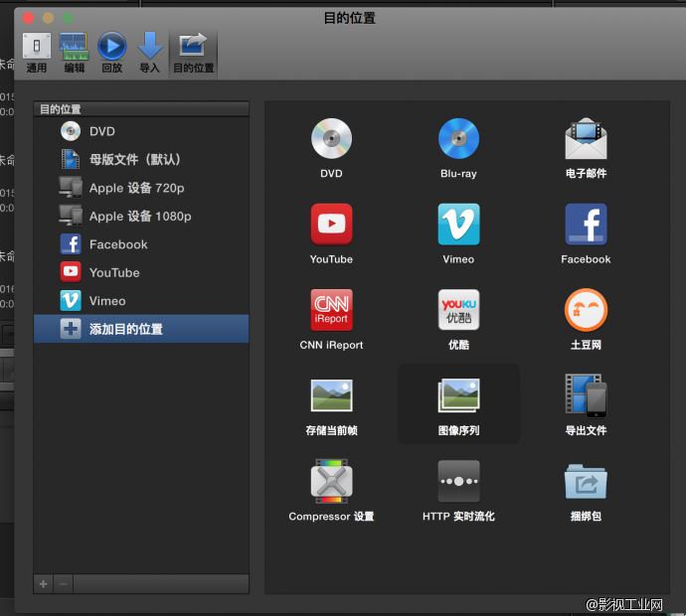The image size is (686, 616).
Task: Open the 回放 Playback preferences tab
Action: point(112,53)
